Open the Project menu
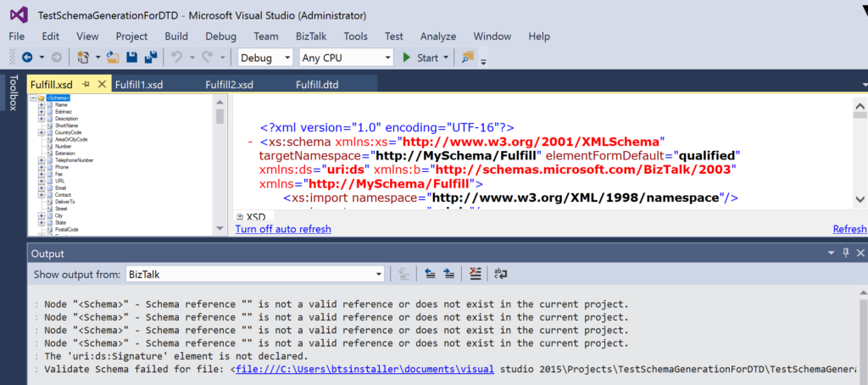Image resolution: width=868 pixels, height=385 pixels. (x=131, y=36)
